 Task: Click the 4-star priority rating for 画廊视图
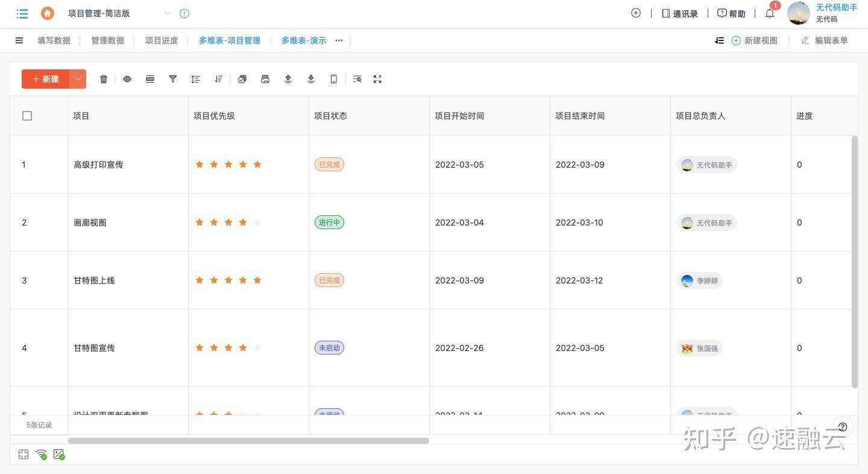(x=242, y=223)
